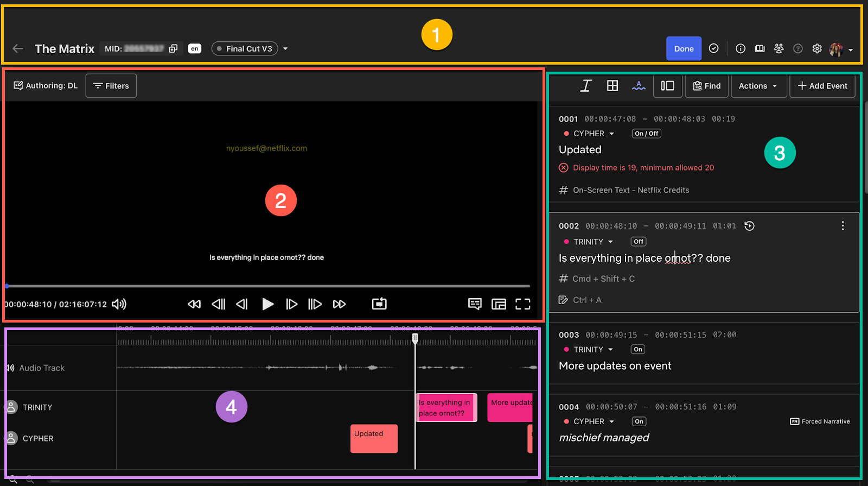Expand the Final Cut V3 version dropdown
Viewport: 868px width, 486px height.
tap(285, 49)
